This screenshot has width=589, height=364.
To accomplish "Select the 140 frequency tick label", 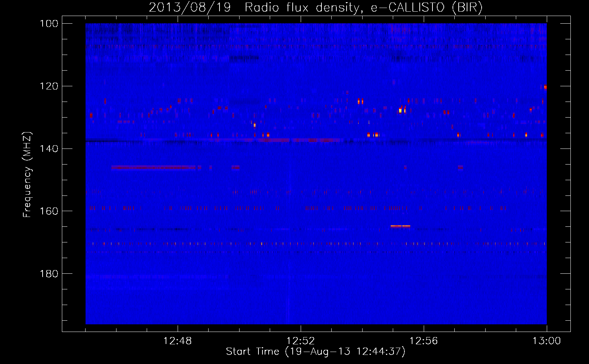I will 50,149.
